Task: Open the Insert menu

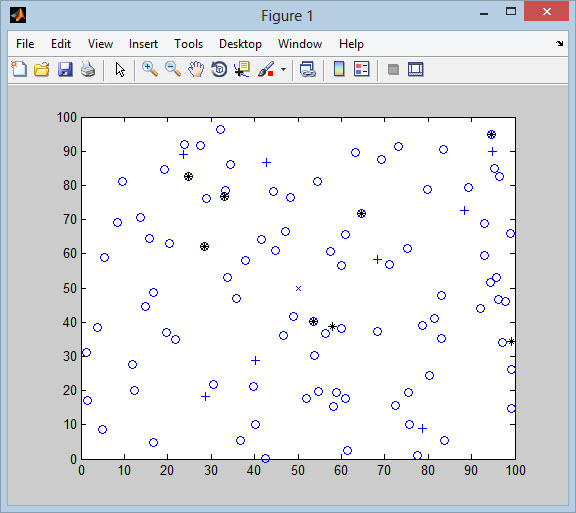Action: [x=143, y=44]
